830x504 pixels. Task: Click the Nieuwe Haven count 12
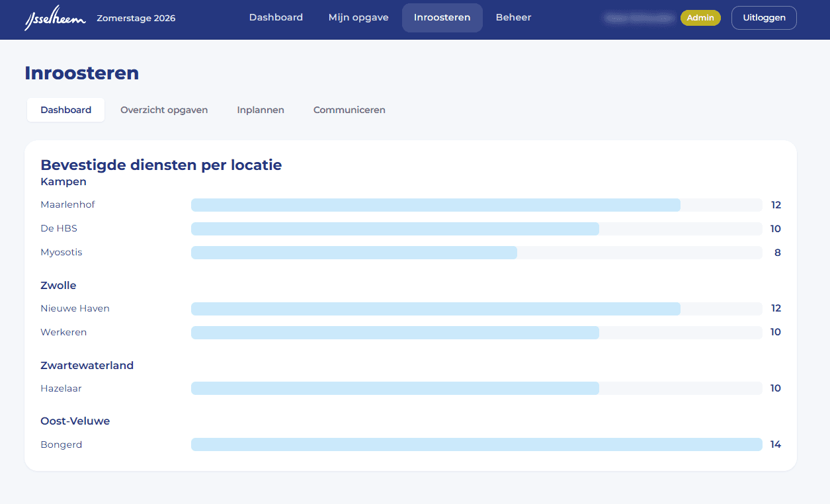(x=776, y=308)
